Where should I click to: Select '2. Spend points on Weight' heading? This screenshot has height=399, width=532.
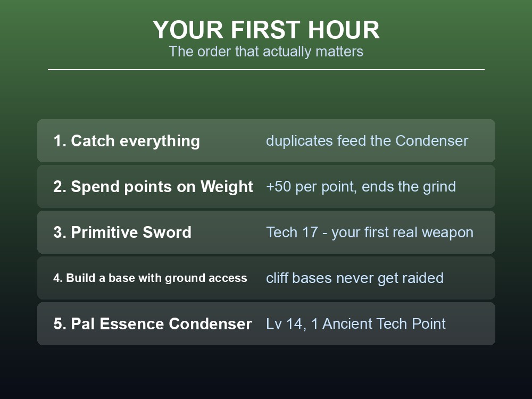click(153, 187)
